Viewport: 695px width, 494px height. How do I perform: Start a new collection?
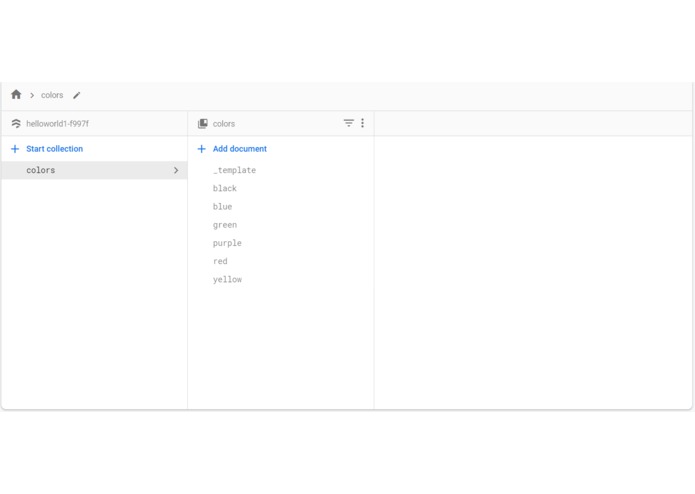(x=55, y=149)
